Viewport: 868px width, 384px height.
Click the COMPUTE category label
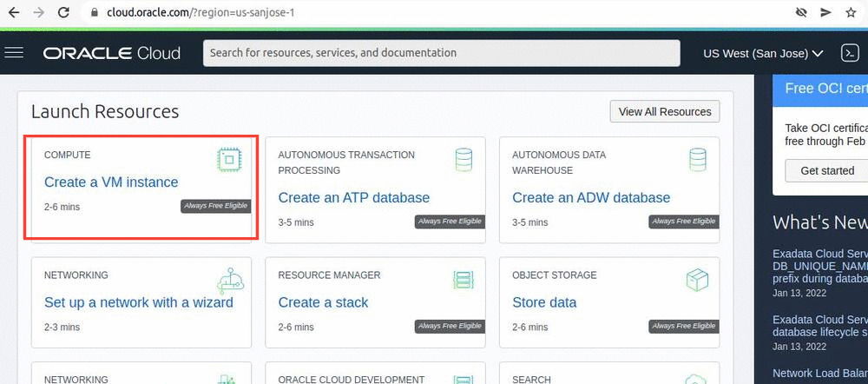[x=67, y=155]
